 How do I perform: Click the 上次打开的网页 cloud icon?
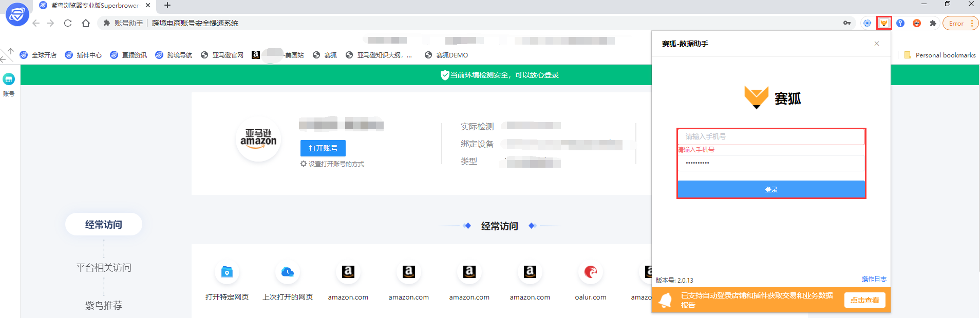pyautogui.click(x=288, y=272)
